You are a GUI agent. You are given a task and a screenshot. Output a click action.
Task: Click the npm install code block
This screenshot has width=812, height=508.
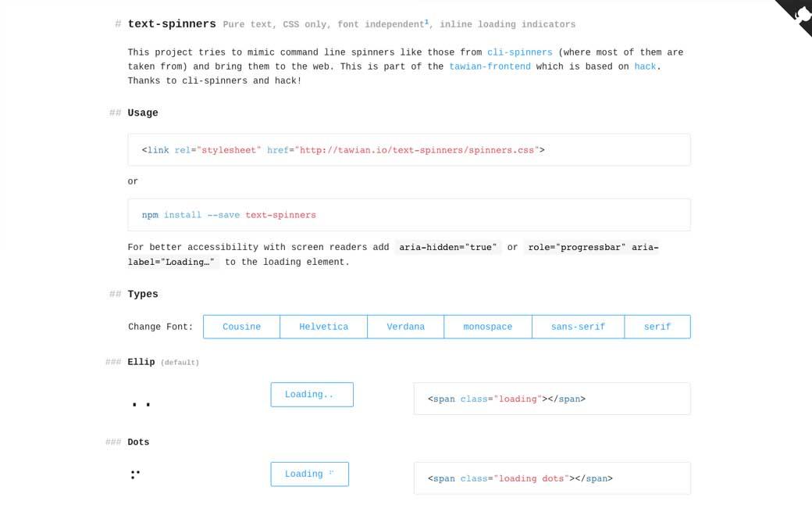pos(408,215)
